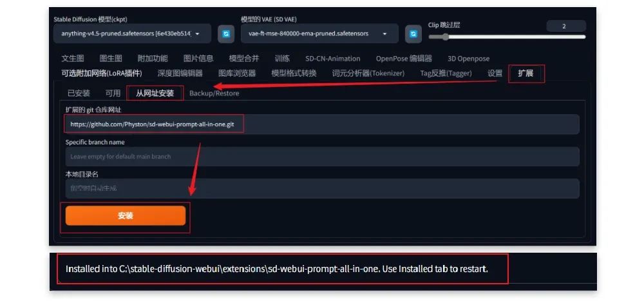Focus the Specific branch name field
Viewport: 644px width, 303px height.
point(323,157)
